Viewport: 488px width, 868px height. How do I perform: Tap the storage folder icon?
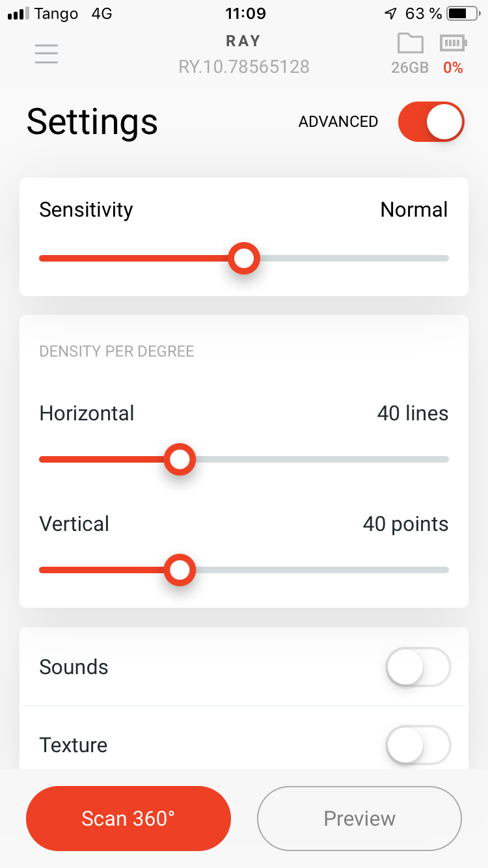pyautogui.click(x=410, y=44)
